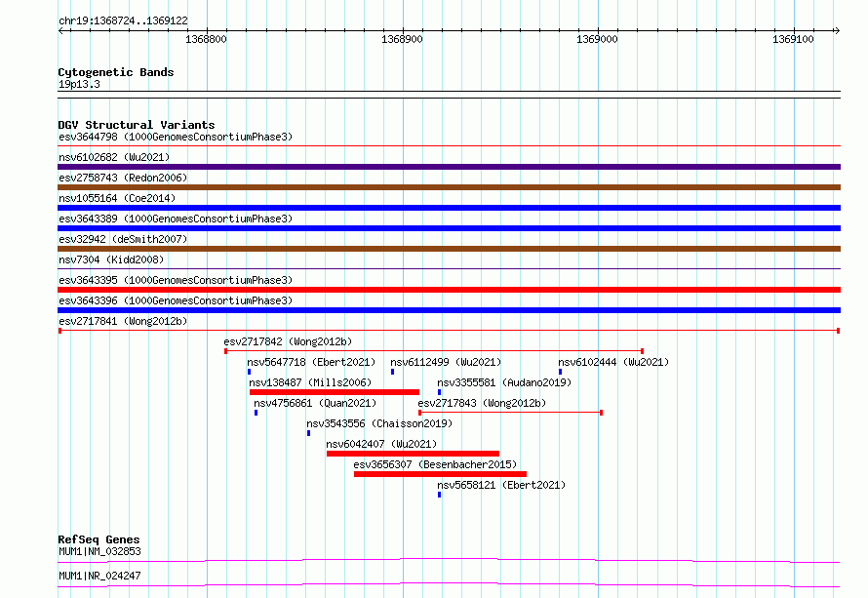The width and height of the screenshot is (868, 598).
Task: Click the ruler's left scroll arrow
Action: coord(60,30)
